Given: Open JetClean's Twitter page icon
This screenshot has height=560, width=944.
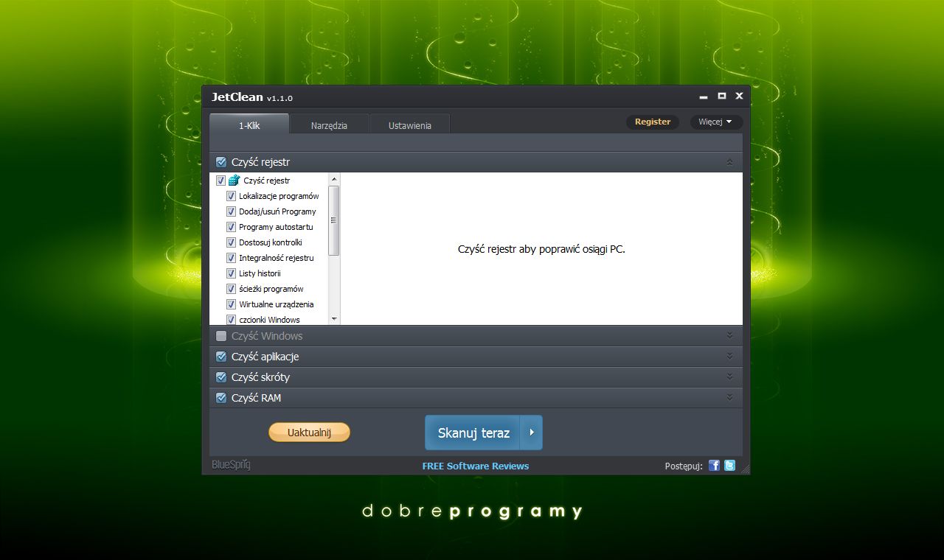Looking at the screenshot, I should tap(729, 466).
